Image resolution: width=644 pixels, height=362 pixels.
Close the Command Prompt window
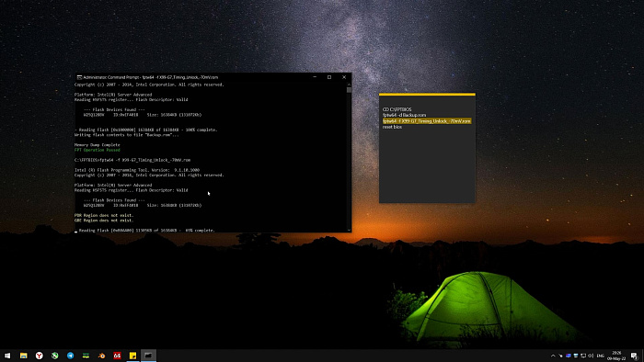click(x=344, y=77)
